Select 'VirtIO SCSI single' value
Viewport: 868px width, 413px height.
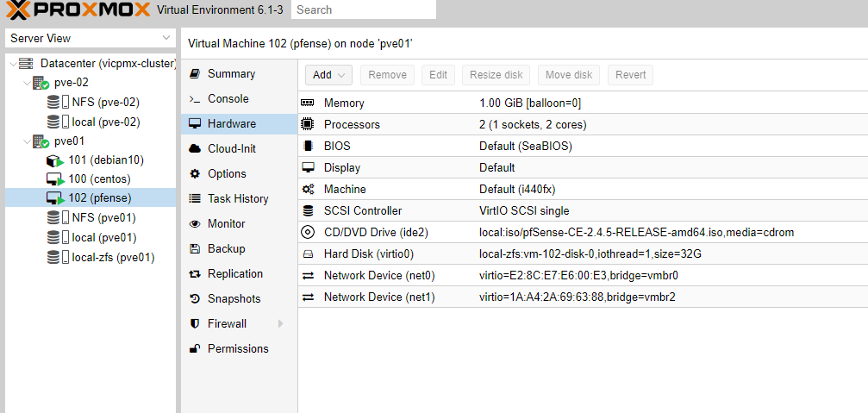point(524,211)
